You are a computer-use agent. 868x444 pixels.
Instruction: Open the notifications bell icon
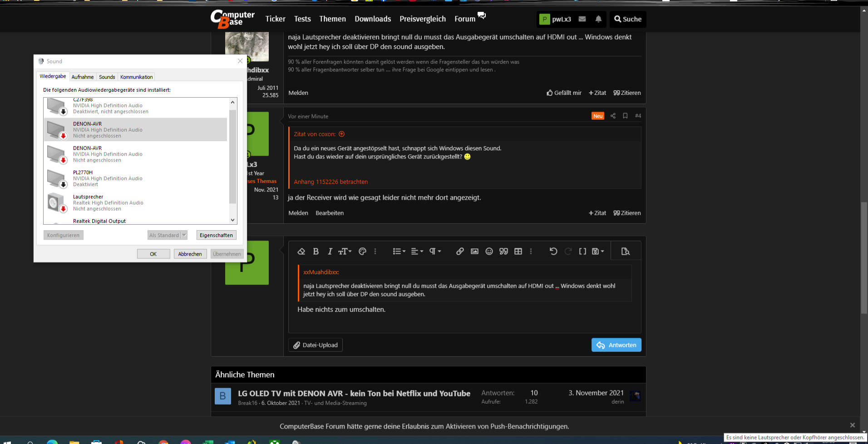pyautogui.click(x=598, y=19)
